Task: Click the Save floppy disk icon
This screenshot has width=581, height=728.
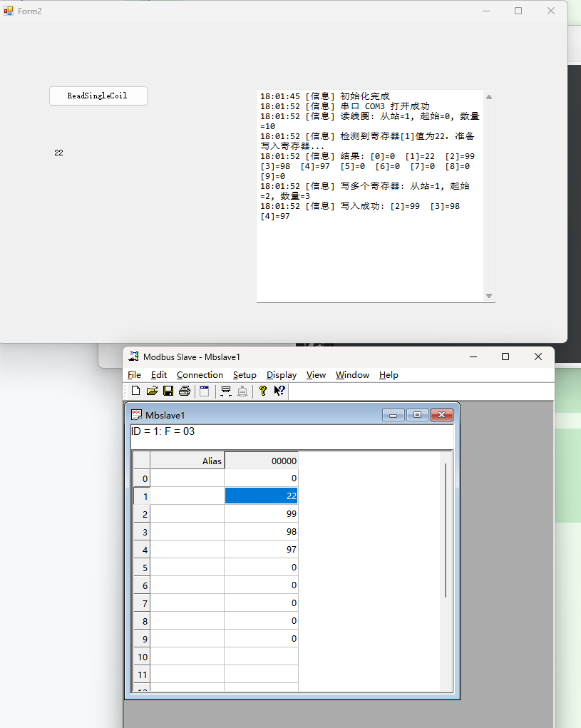Action: [168, 391]
